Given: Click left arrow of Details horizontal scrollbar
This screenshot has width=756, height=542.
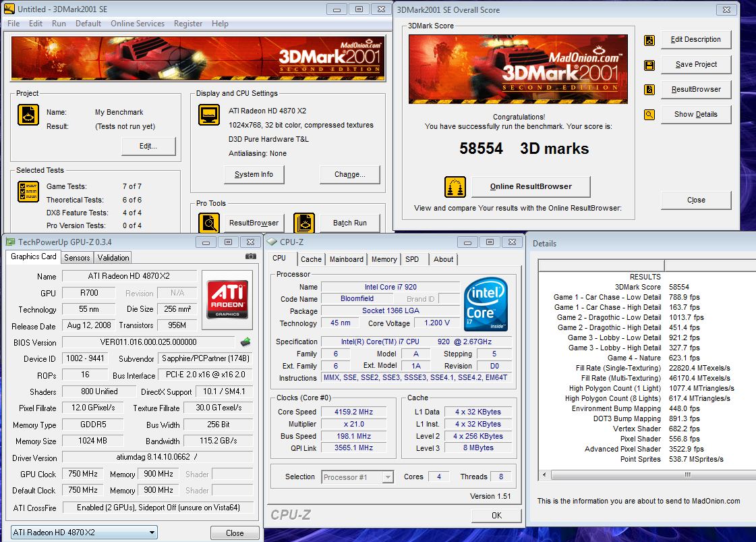Looking at the screenshot, I should pyautogui.click(x=545, y=475).
